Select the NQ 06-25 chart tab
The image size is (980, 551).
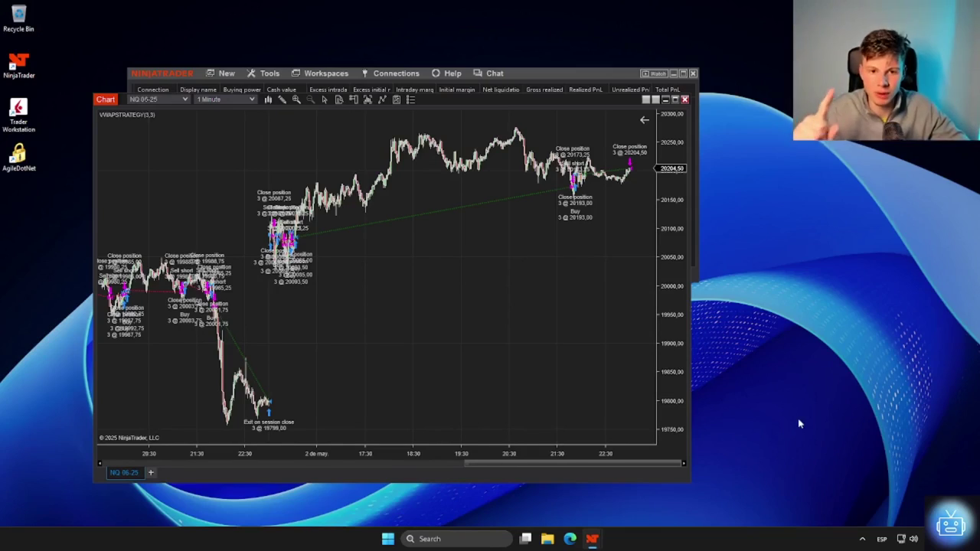[x=124, y=472]
